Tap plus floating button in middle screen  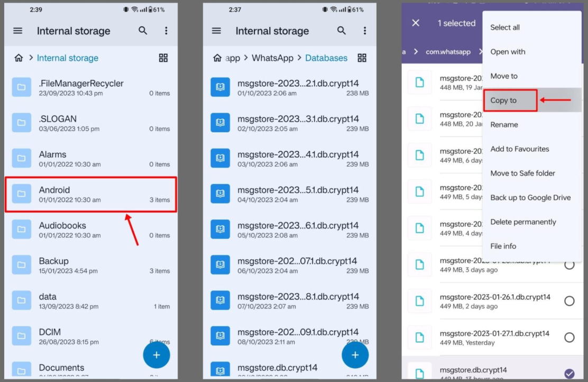pos(355,355)
